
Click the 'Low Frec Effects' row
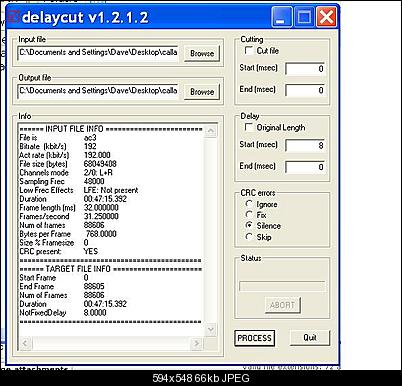pos(79,190)
